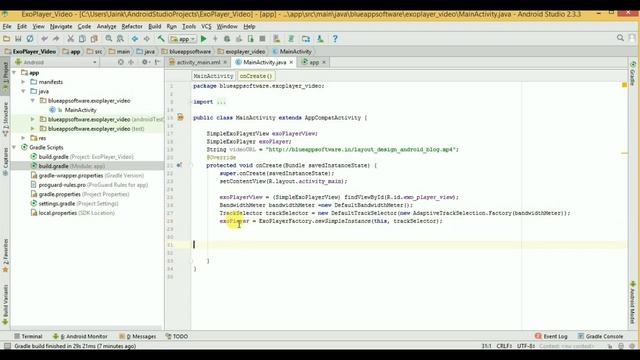Click the Make Project hammer icon
This screenshot has height=360, width=640.
pos(161,39)
